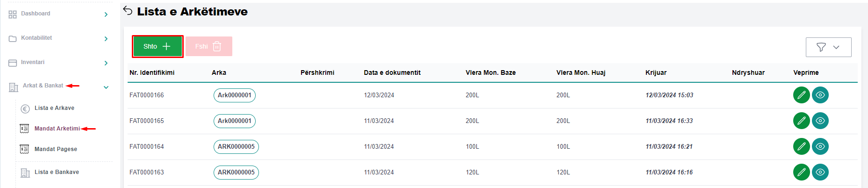View FAT0000164 details with eye icon

click(820, 146)
